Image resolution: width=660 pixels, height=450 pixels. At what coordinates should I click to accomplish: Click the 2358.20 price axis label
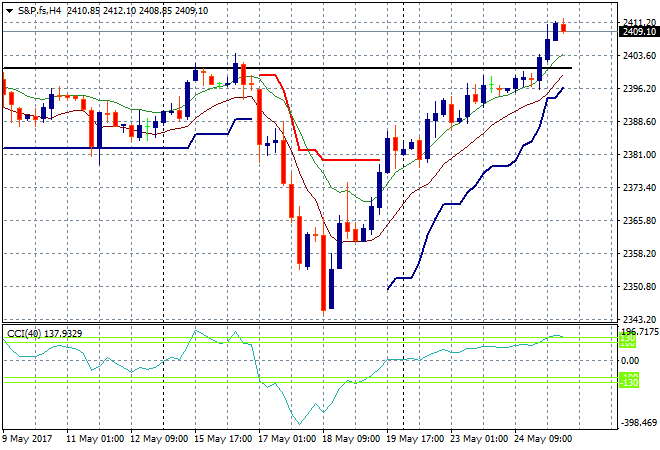[x=639, y=253]
